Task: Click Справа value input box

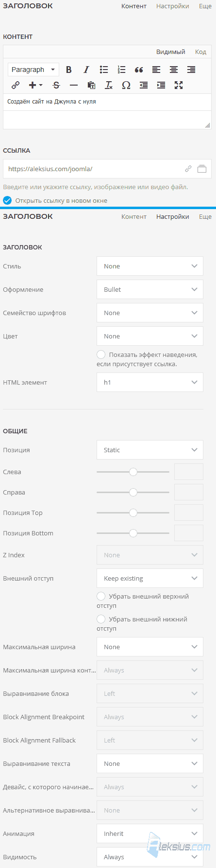Action: 189,492
